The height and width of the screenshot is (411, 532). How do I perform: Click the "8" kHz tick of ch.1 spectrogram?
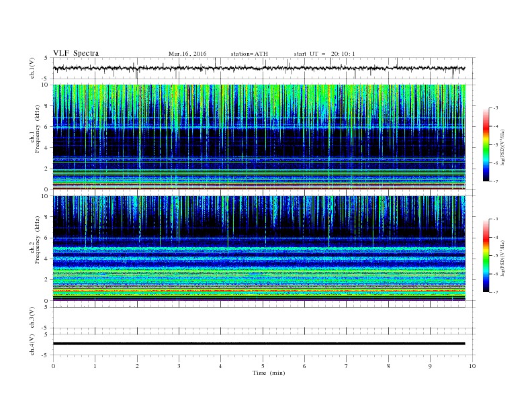coord(46,106)
